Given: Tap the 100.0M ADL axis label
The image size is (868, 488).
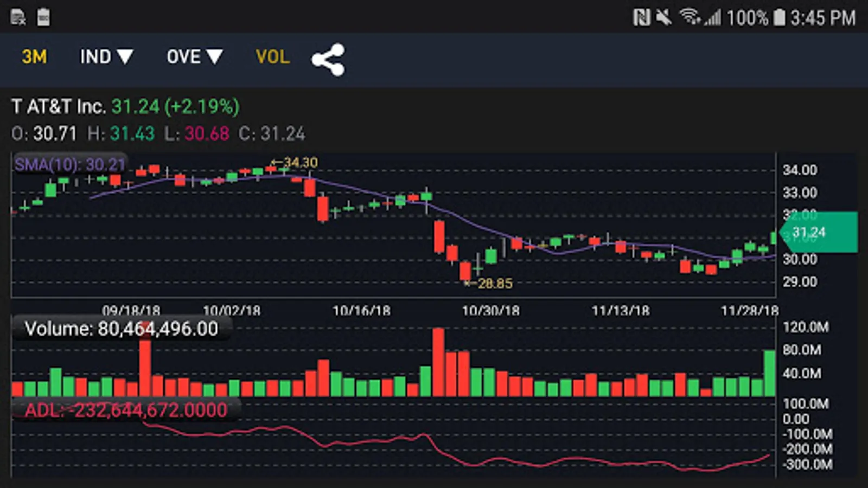Looking at the screenshot, I should [x=806, y=404].
